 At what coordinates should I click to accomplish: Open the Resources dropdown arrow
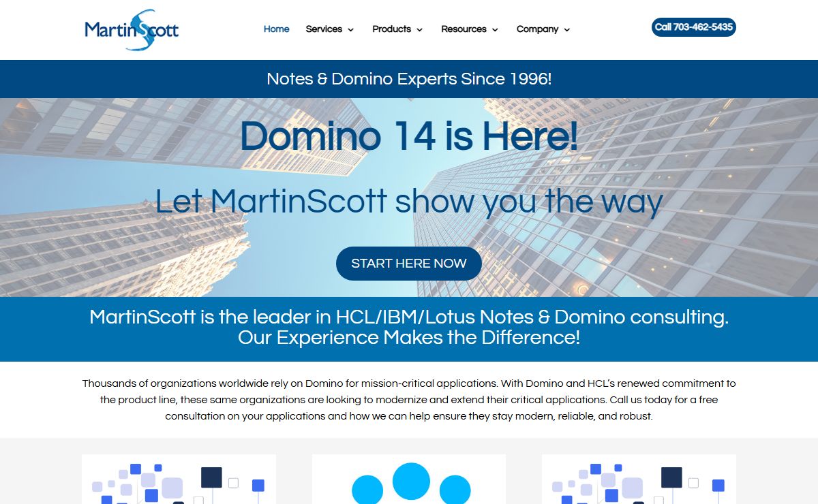[495, 30]
